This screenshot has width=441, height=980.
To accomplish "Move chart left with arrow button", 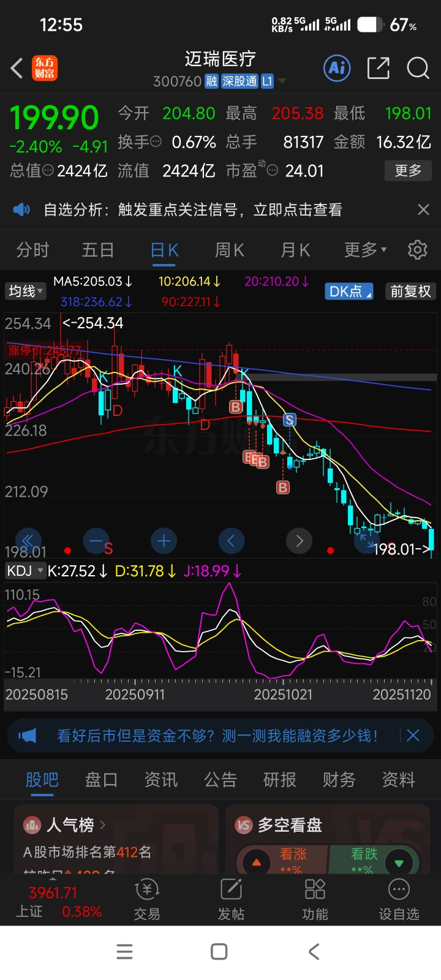I will (x=232, y=541).
